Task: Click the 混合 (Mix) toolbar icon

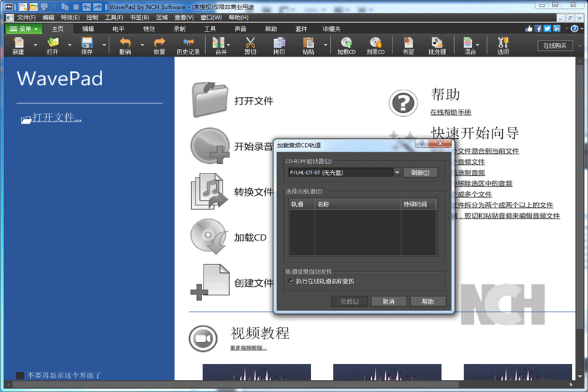Action: pos(469,46)
